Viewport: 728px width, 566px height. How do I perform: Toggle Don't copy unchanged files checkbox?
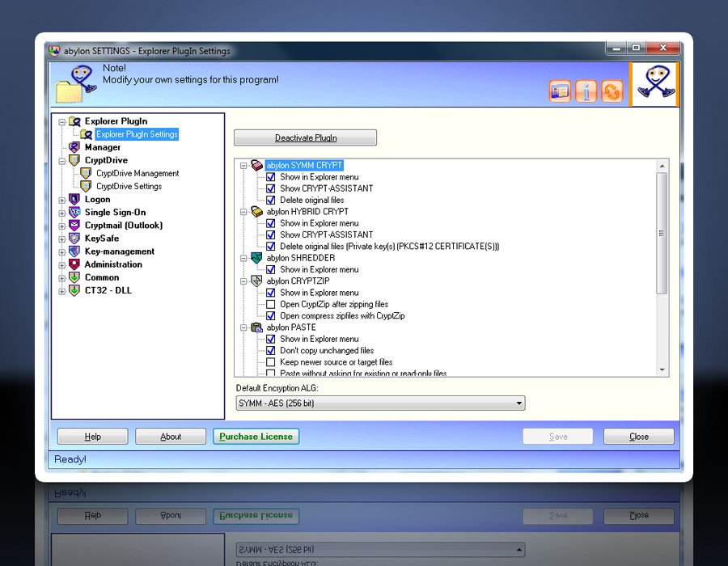coord(271,351)
